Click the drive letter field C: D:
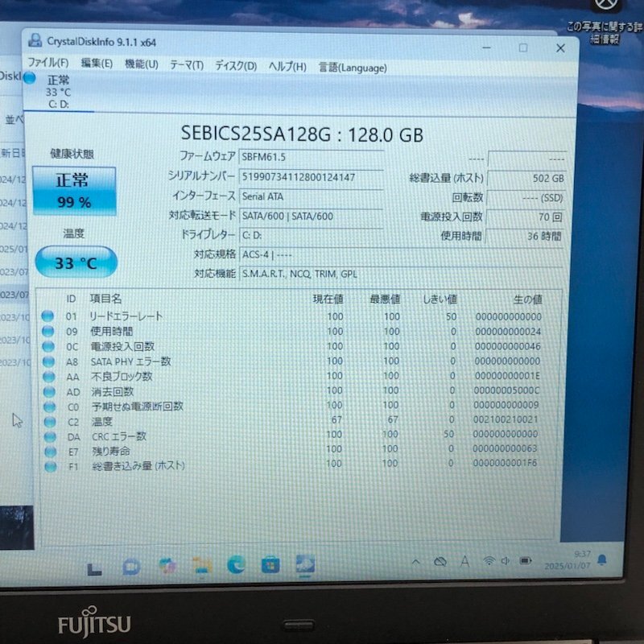644x644 pixels. [311, 235]
